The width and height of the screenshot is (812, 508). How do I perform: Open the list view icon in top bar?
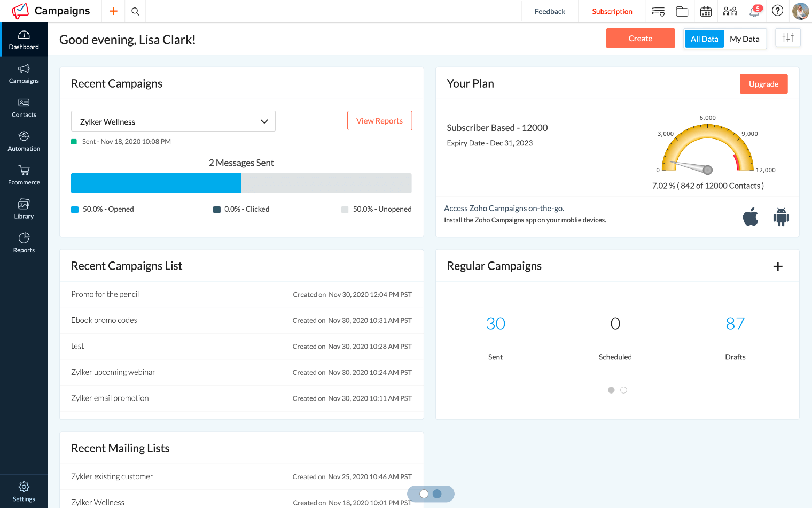(658, 11)
